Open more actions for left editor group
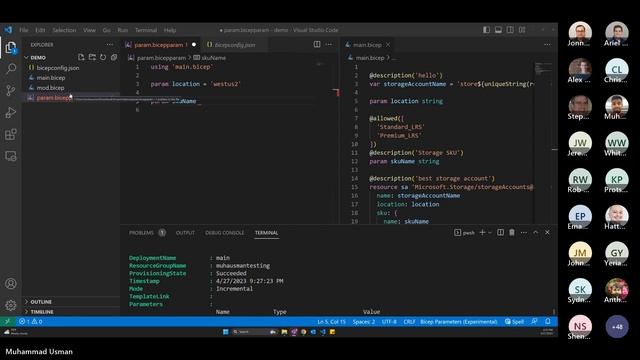 pos(329,44)
